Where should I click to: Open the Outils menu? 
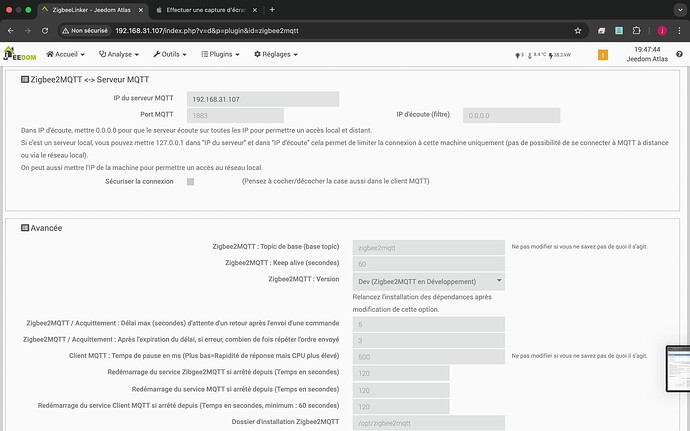click(170, 54)
